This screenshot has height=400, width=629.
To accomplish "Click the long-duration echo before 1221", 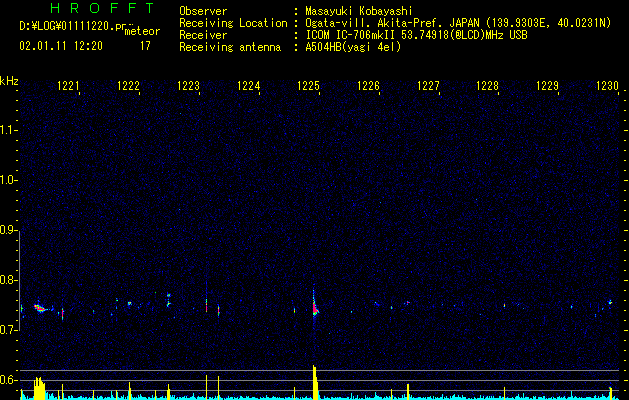I will tap(41, 308).
